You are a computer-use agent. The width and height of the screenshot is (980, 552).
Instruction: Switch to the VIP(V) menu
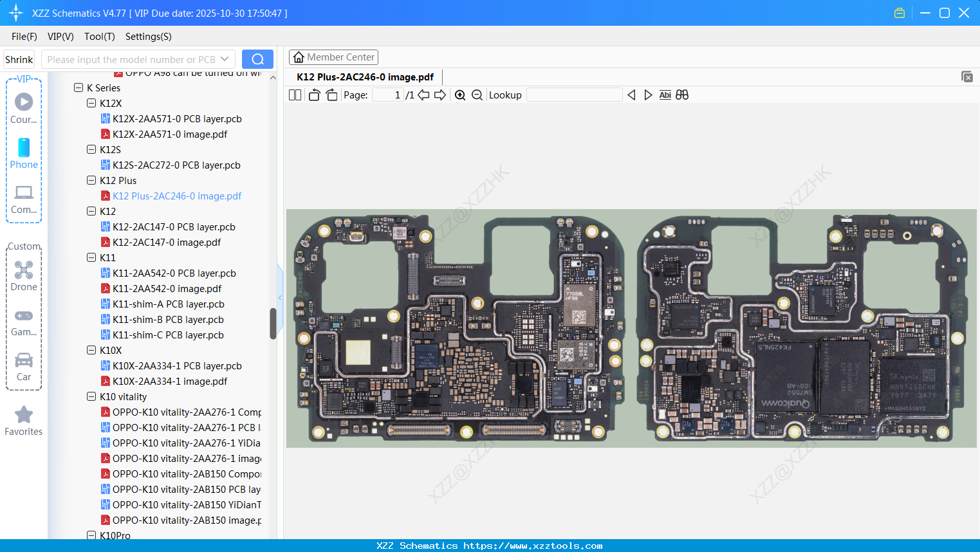click(x=60, y=37)
